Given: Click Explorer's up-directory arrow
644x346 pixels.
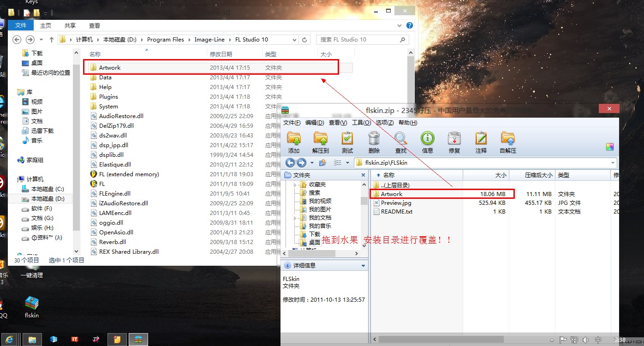Looking at the screenshot, I should (x=52, y=40).
